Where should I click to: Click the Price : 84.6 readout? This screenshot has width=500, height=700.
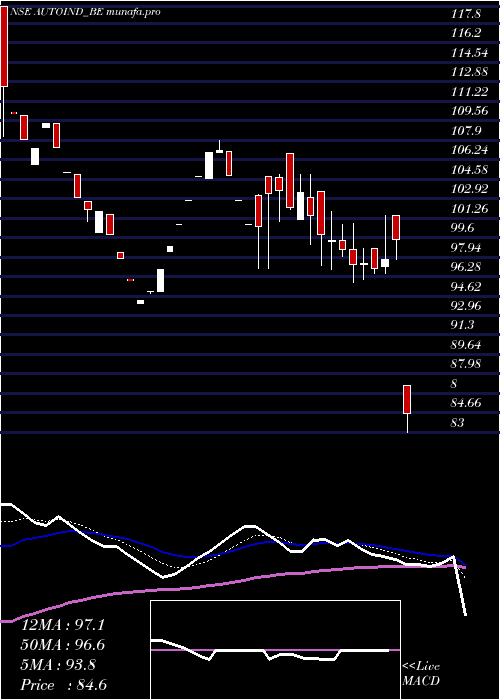tap(63, 685)
